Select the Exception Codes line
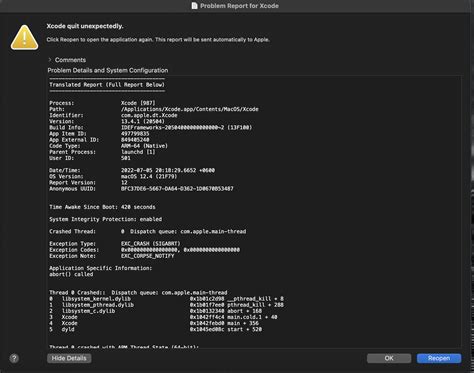Screen dimensions: 474x373 click(x=145, y=250)
